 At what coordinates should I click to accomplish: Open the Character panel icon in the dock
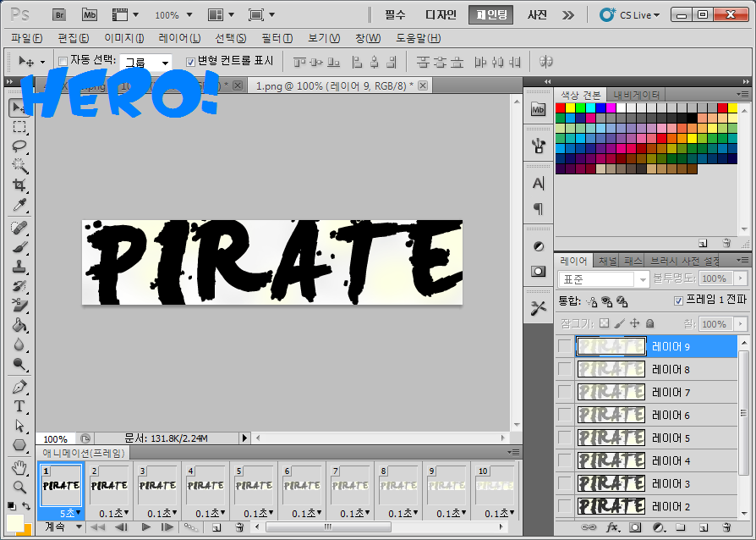coord(538,184)
